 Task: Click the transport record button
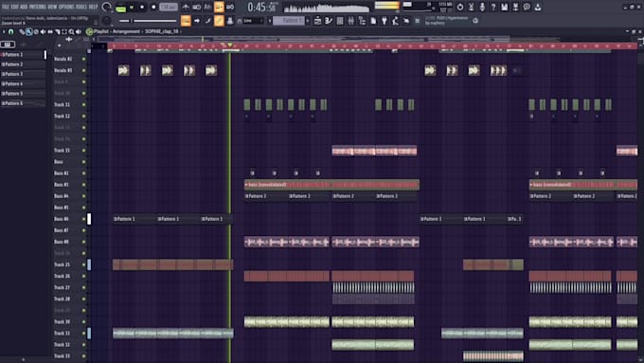pyautogui.click(x=153, y=7)
